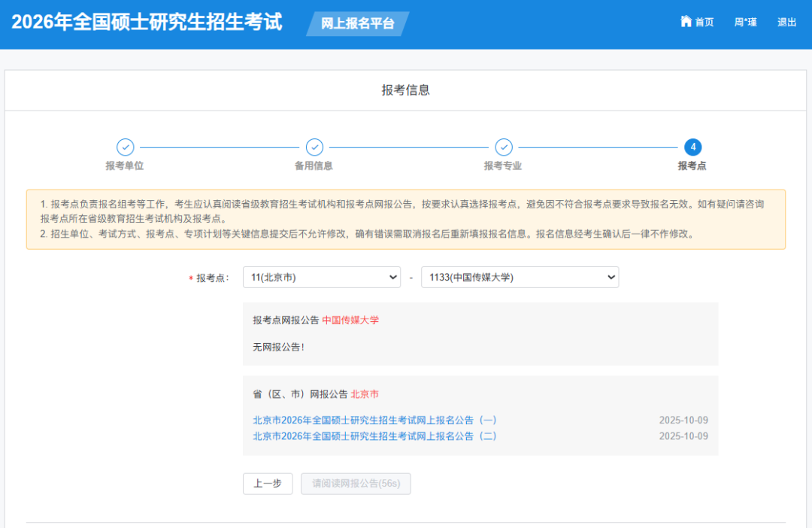Click the red 北京市 label in the notice panel
The height and width of the screenshot is (528, 812).
365,393
